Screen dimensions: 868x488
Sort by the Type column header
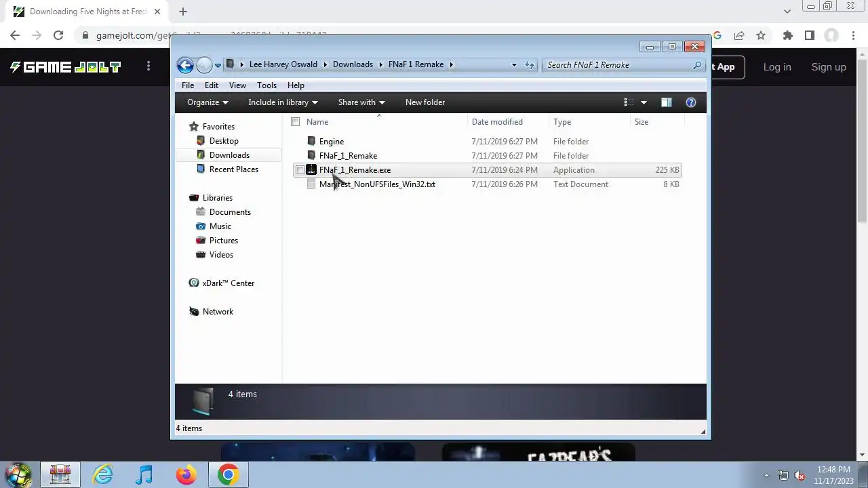tap(562, 122)
